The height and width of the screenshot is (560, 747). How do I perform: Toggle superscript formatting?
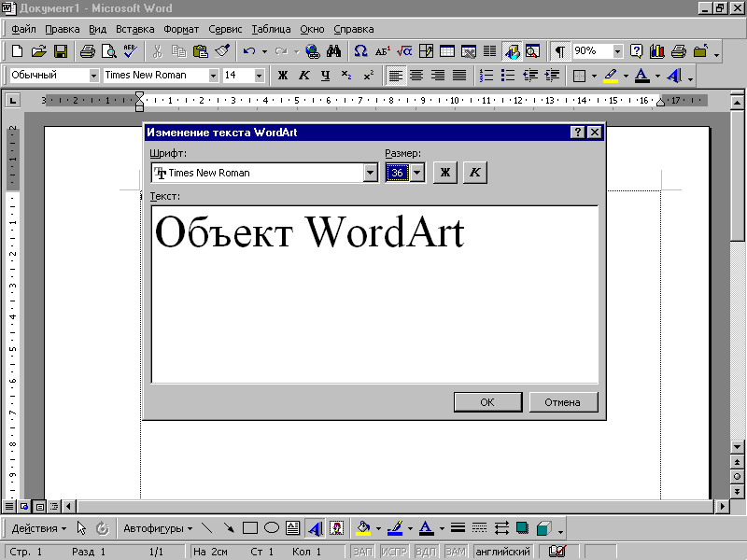click(x=368, y=76)
